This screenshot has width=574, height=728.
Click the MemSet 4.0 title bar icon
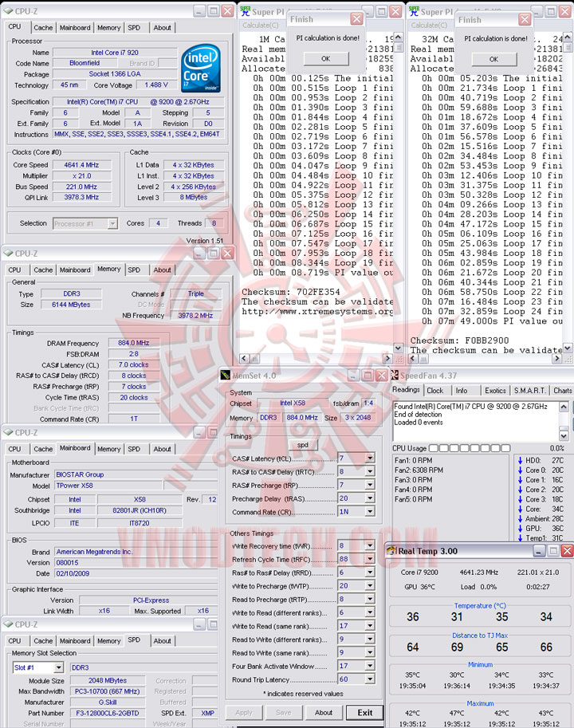(225, 375)
